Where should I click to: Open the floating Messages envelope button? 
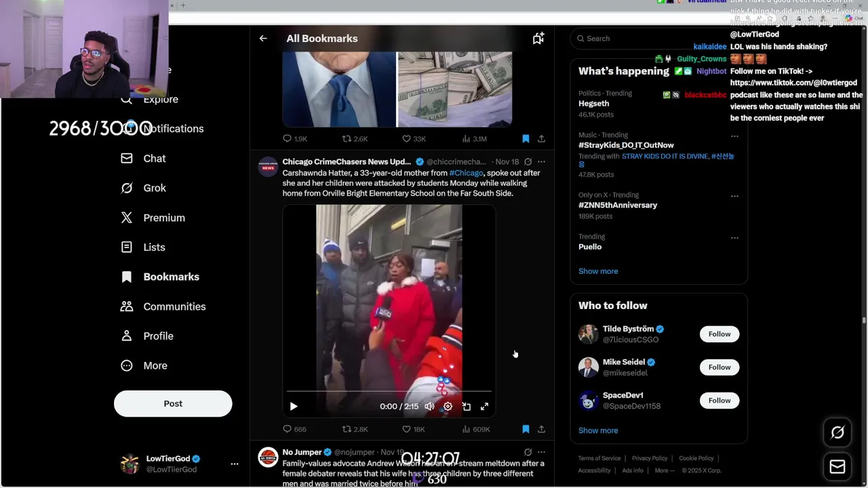837,466
